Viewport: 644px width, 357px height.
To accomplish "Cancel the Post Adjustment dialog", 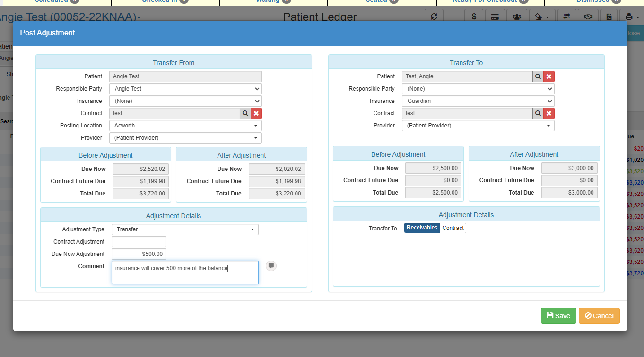I will click(x=599, y=316).
